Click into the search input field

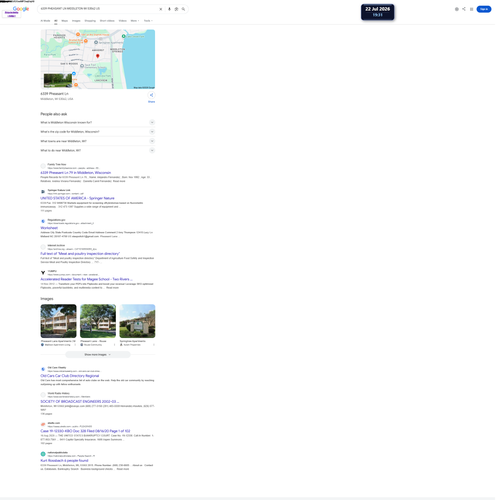pos(98,9)
